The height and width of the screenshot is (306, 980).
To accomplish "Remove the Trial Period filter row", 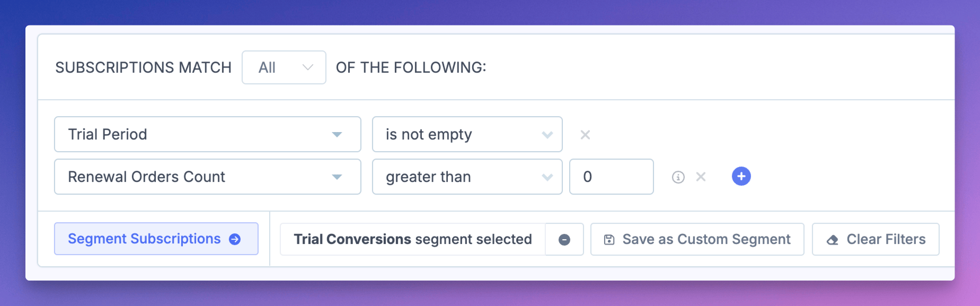I will tap(585, 135).
